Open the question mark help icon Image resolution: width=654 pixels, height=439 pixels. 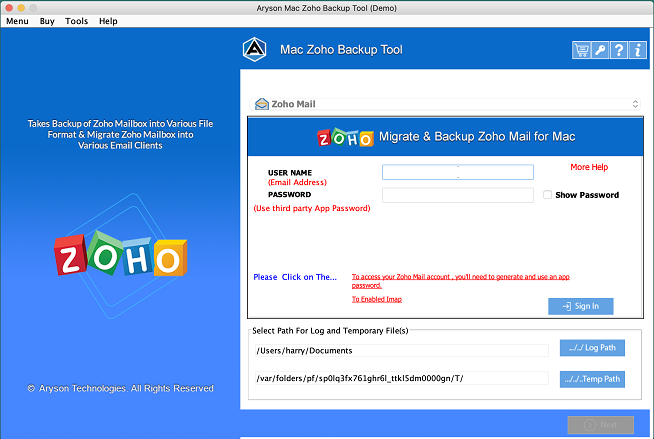click(x=619, y=50)
